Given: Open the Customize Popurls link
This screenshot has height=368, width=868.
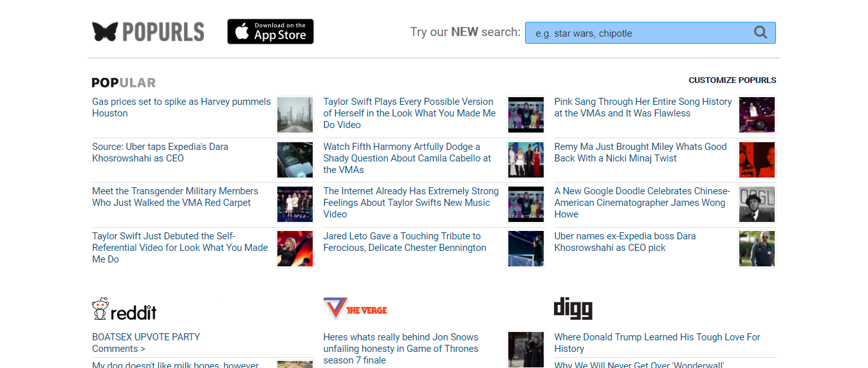Looking at the screenshot, I should click(x=732, y=80).
